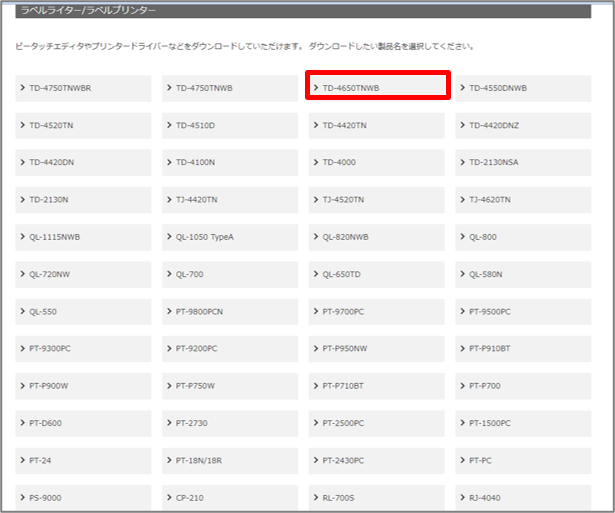Viewport: 615px width, 513px height.
Task: Open the TD-2130NSA link
Action: pyautogui.click(x=523, y=163)
